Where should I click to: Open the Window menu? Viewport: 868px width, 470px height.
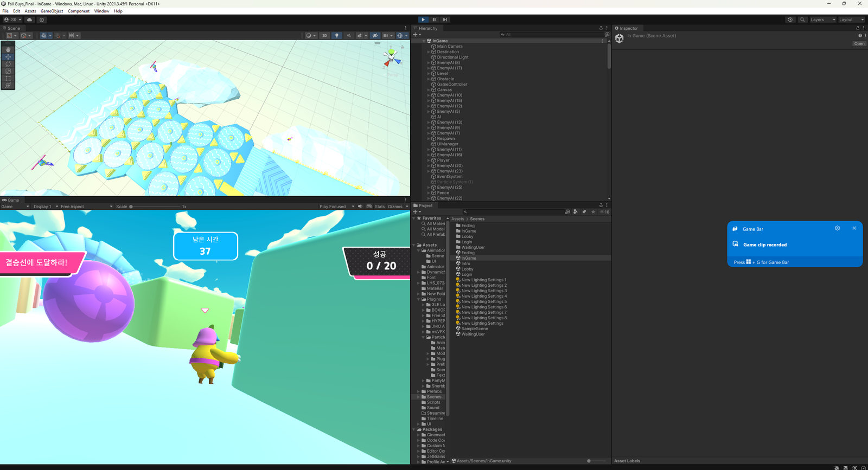[101, 11]
